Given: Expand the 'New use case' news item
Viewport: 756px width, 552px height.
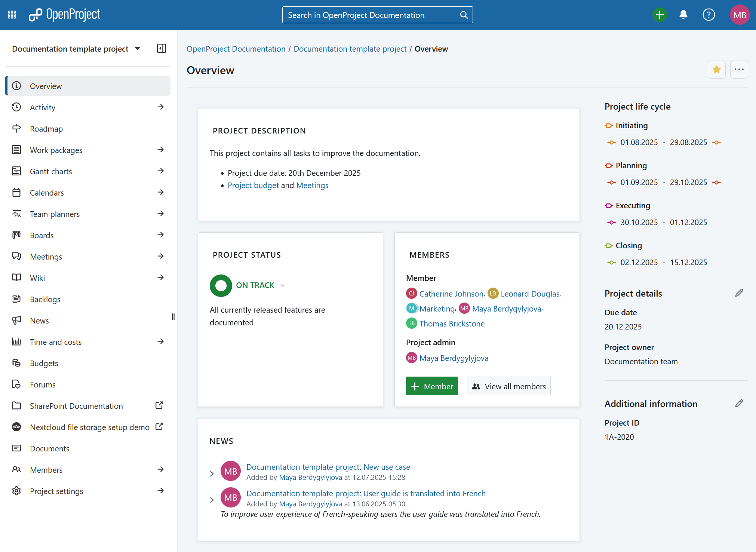Looking at the screenshot, I should (x=212, y=474).
